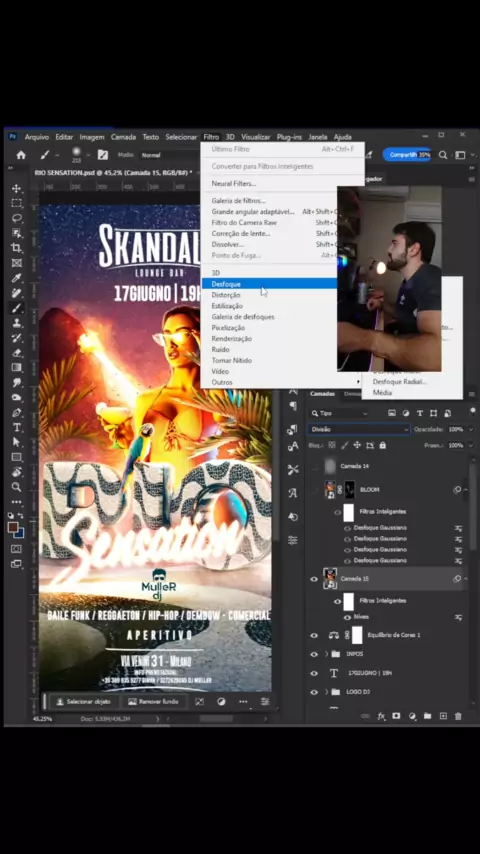
Task: Hide the Camada 15 layer
Action: click(x=314, y=579)
